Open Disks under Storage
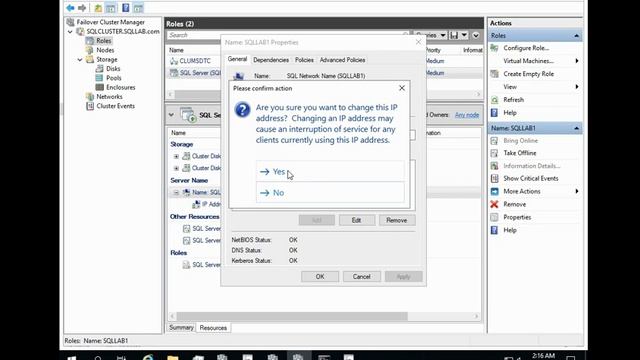The width and height of the screenshot is (640, 360). (x=113, y=69)
